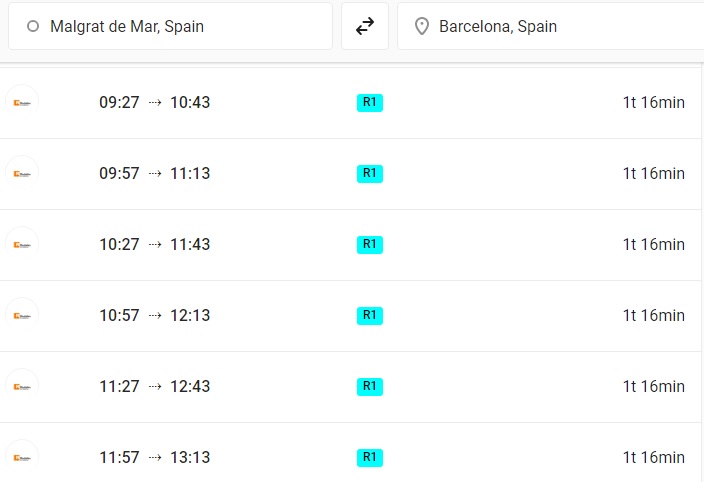704x482 pixels.
Task: Swap origin and destination with the arrows button
Action: pos(365,26)
